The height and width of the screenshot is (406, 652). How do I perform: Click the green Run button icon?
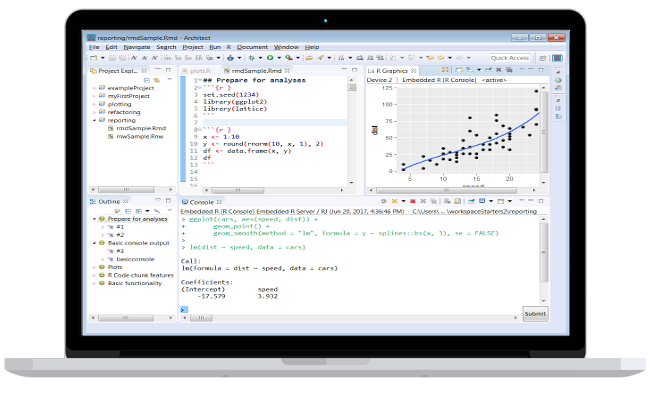coord(269,58)
